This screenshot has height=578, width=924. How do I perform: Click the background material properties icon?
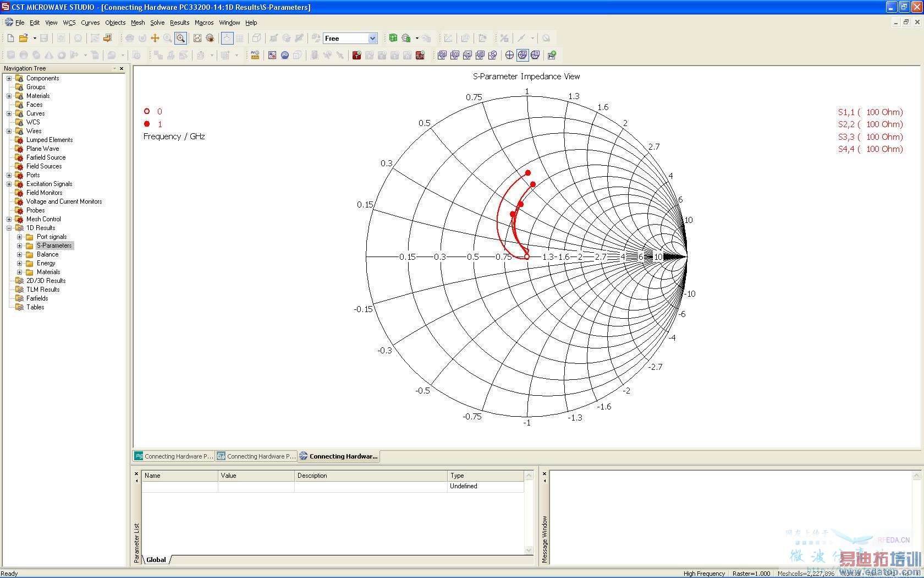pos(272,55)
